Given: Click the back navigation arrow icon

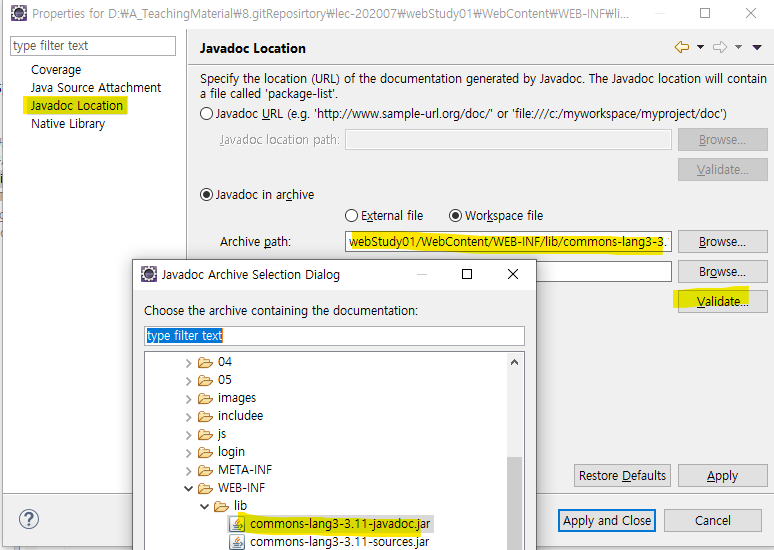Looking at the screenshot, I should (x=682, y=47).
